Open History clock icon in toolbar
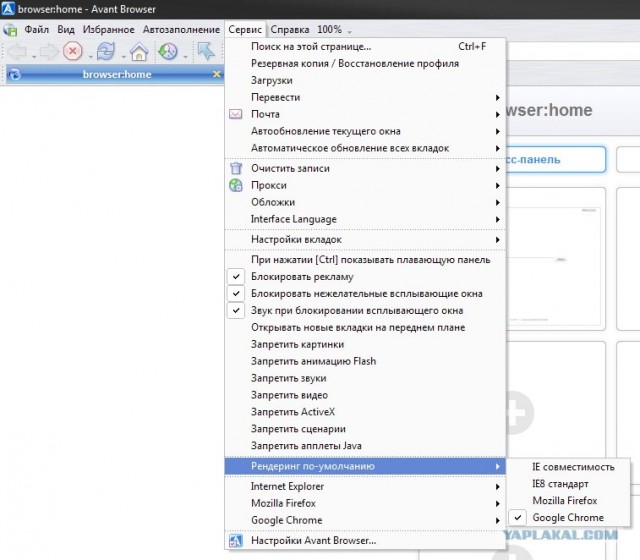Image resolution: width=640 pixels, height=560 pixels. point(167,52)
